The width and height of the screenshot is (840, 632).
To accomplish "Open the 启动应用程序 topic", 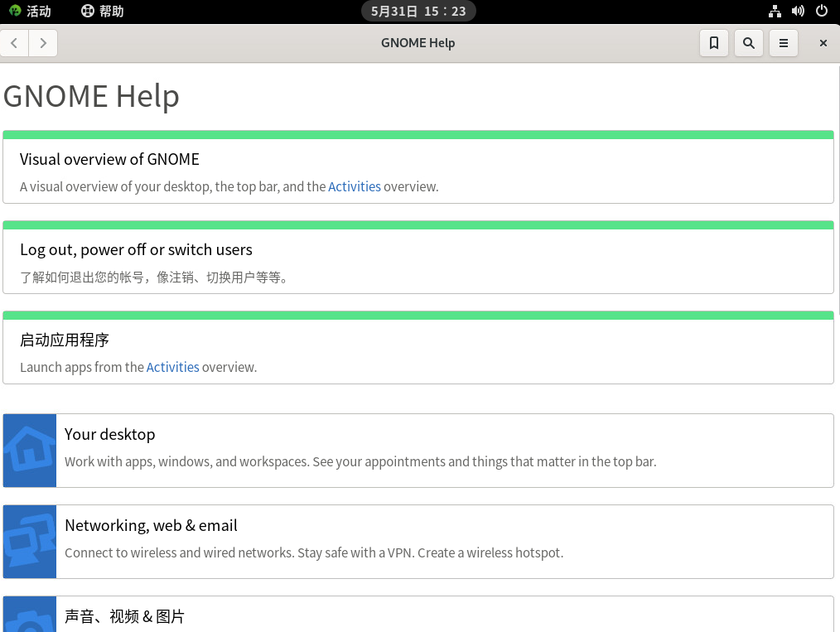I will tap(65, 340).
